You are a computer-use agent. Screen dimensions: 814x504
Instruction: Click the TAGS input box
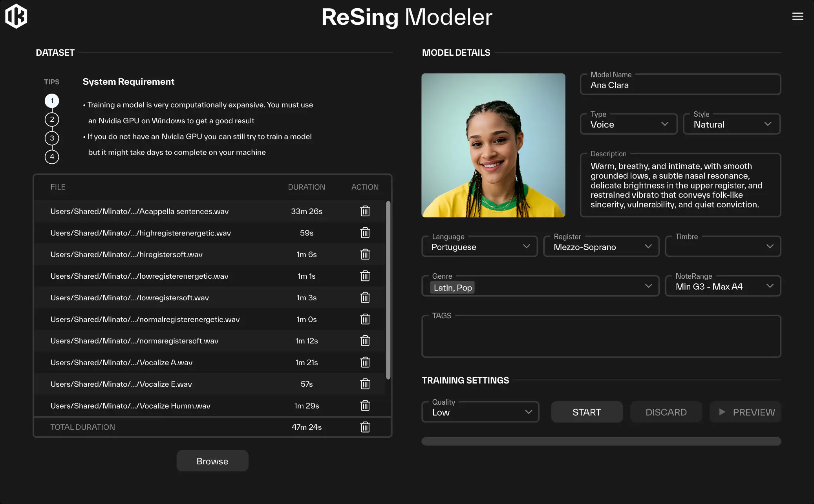point(601,336)
